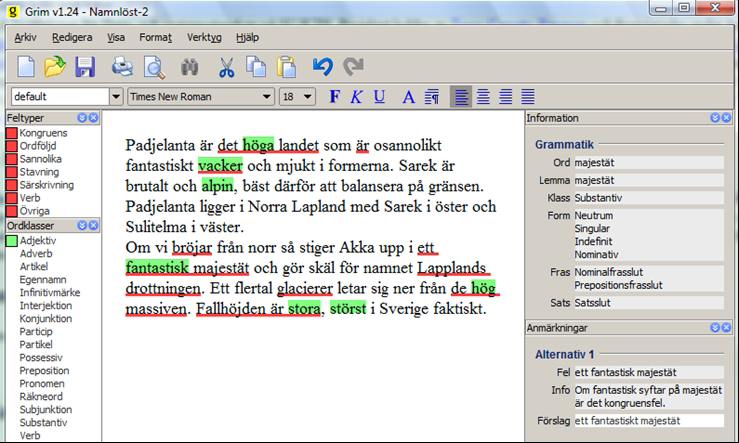Open print preview with the magnifier page icon
The image size is (739, 443).
154,67
